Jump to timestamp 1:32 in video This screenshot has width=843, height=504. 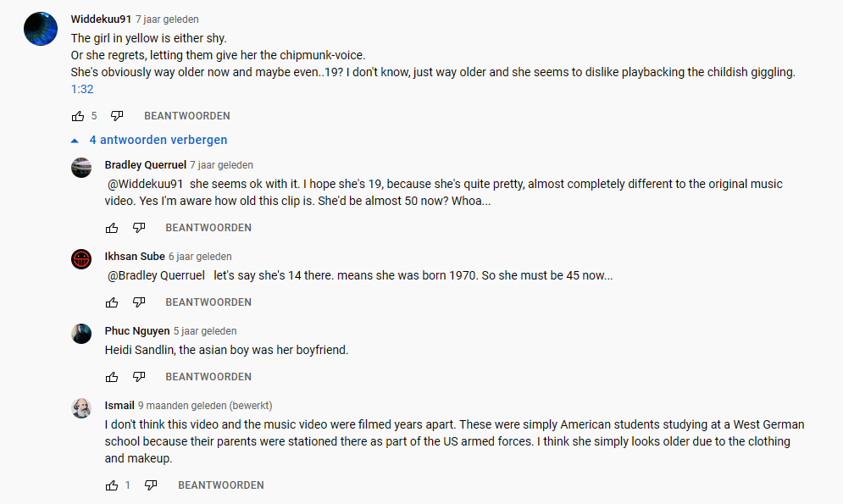click(x=82, y=89)
